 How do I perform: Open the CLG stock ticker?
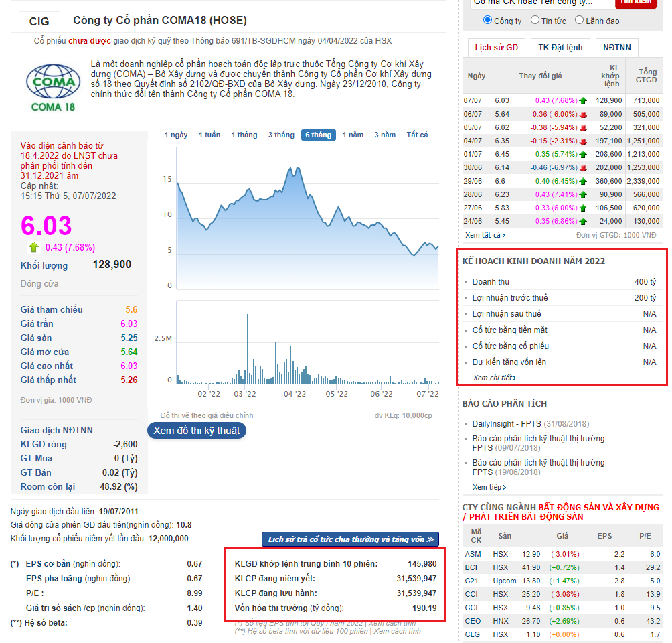coord(473,634)
